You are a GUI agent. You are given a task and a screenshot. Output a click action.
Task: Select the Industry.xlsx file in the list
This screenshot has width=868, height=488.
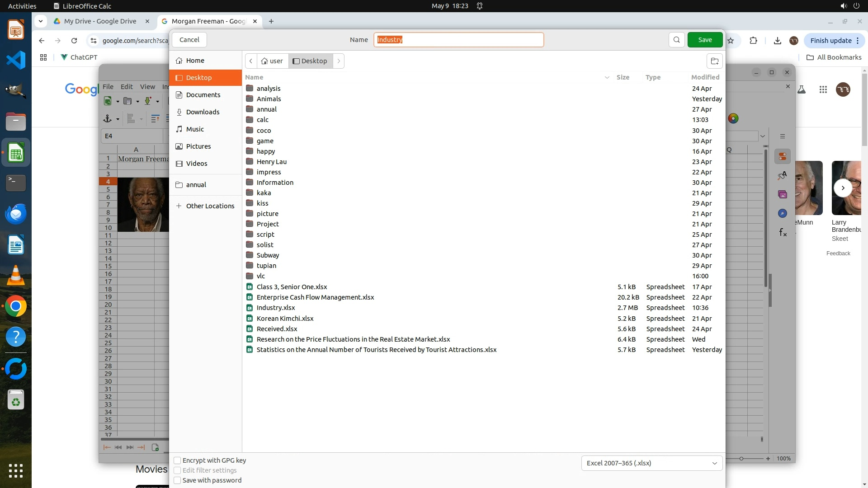(275, 308)
